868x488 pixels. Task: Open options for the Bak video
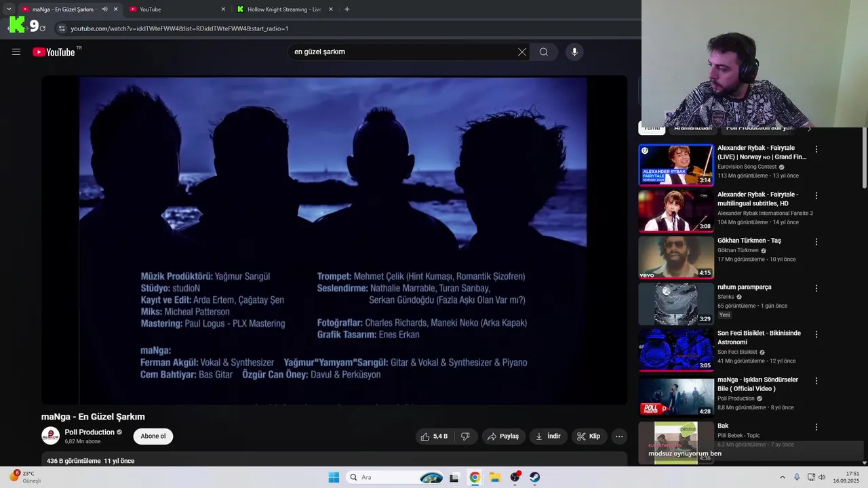(x=816, y=427)
